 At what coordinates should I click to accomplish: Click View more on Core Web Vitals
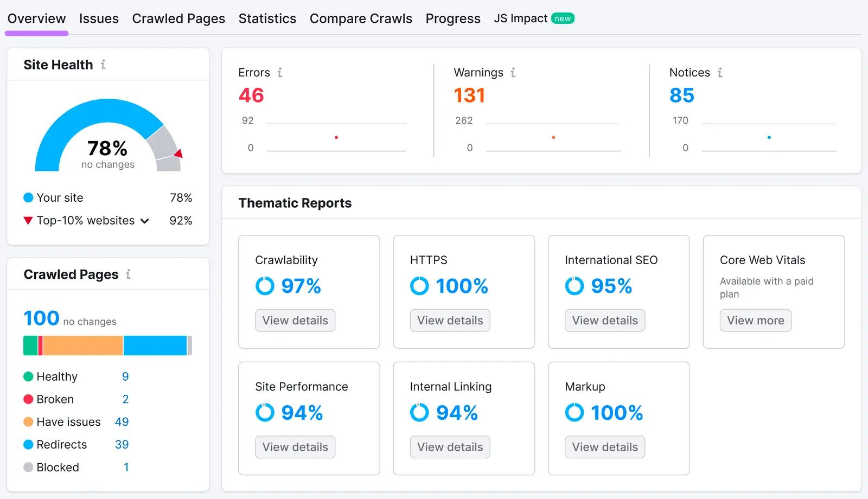pos(755,320)
